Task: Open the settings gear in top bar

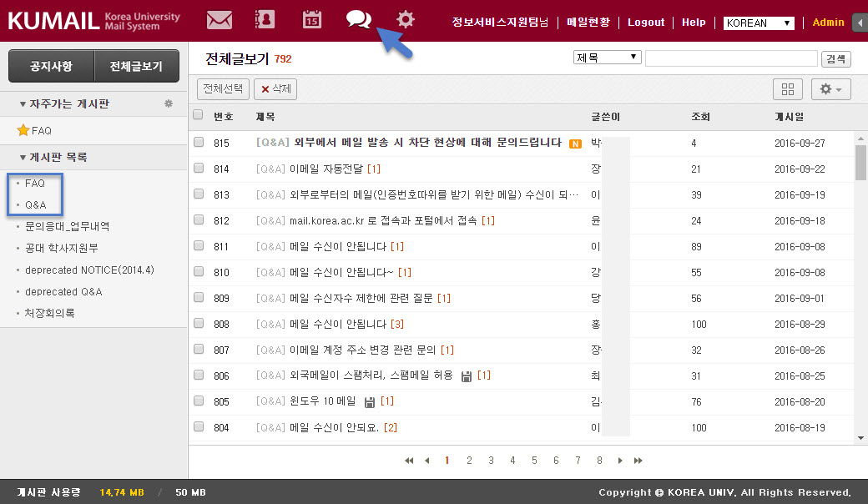Action: tap(406, 19)
